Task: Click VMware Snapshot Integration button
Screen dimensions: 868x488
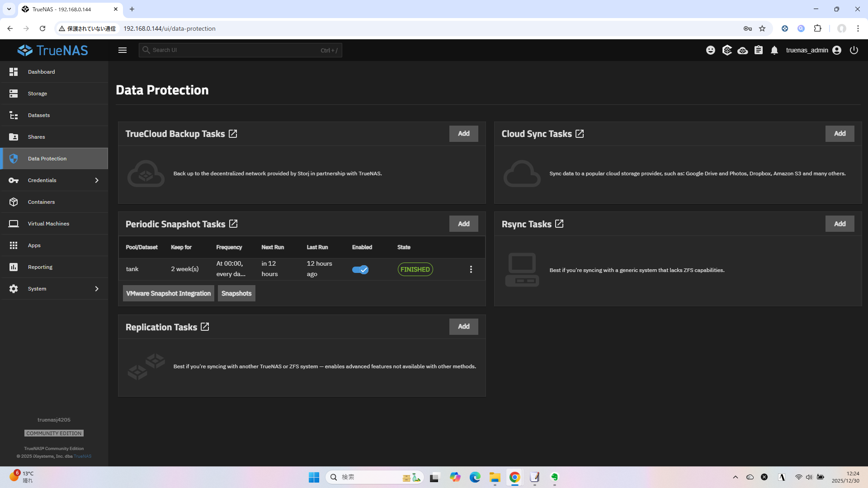Action: click(x=168, y=293)
